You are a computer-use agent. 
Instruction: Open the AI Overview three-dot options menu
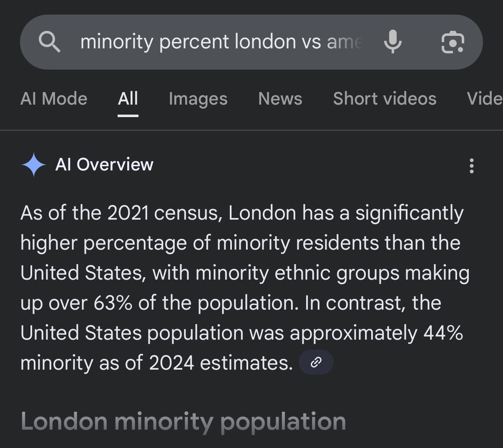[472, 166]
